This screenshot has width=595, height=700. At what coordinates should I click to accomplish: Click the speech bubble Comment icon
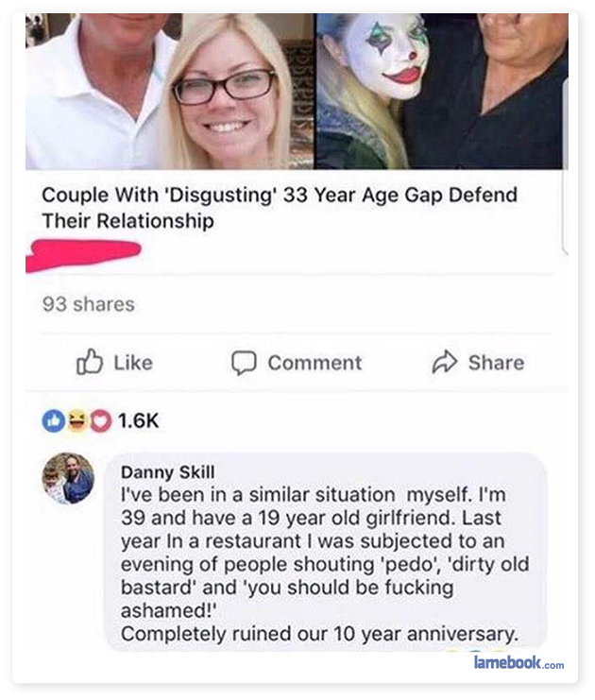click(x=244, y=362)
